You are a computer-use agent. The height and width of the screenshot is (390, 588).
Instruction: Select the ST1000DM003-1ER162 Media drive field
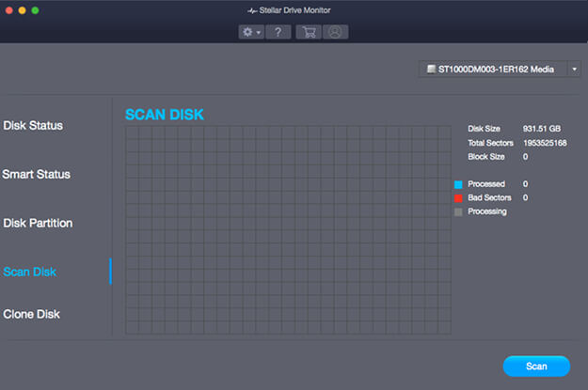500,70
